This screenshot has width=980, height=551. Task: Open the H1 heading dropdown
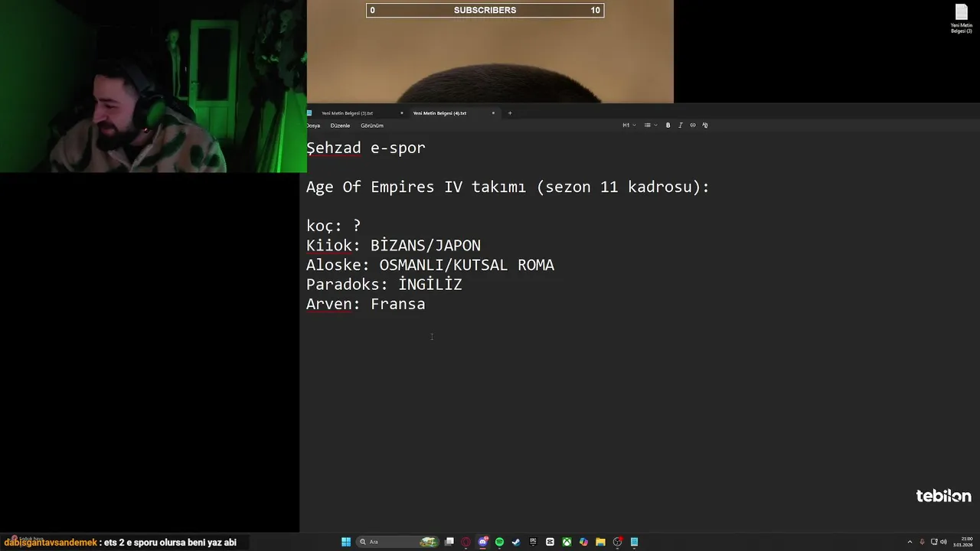tap(629, 125)
